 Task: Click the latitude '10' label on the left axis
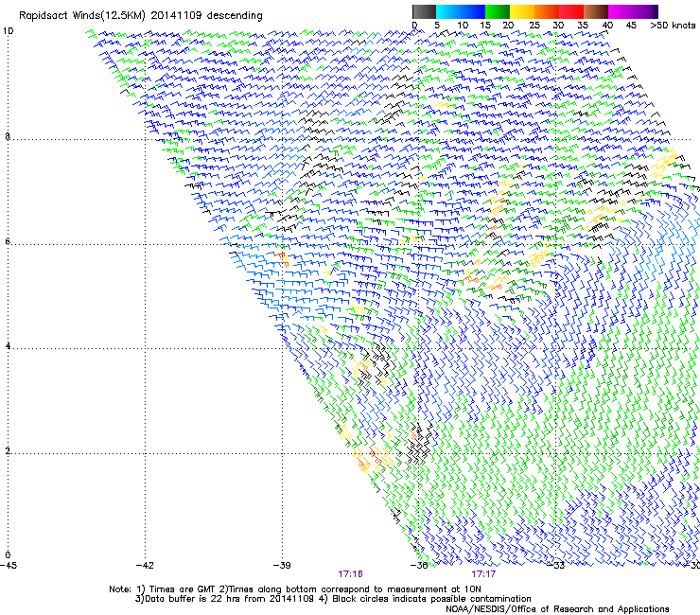(x=9, y=31)
